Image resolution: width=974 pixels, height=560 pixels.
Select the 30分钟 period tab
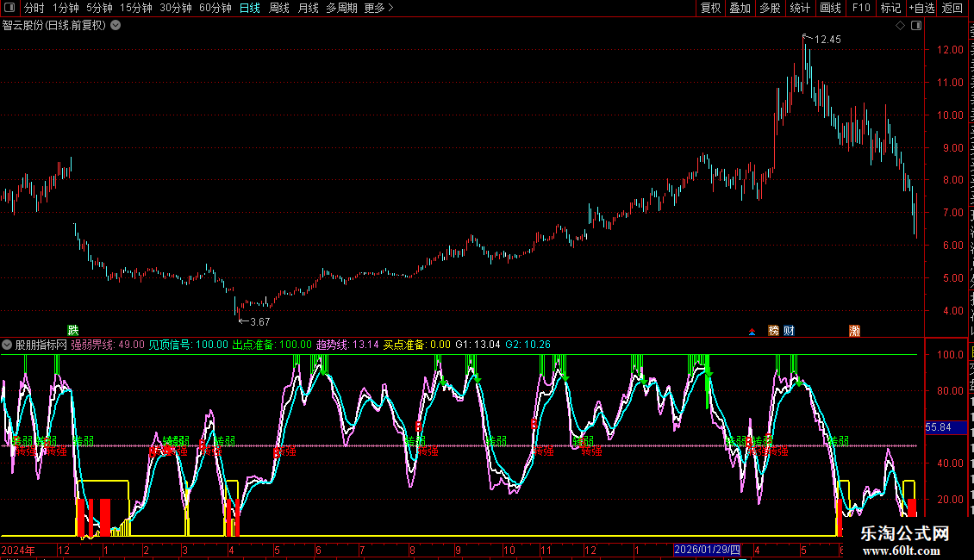(x=176, y=8)
